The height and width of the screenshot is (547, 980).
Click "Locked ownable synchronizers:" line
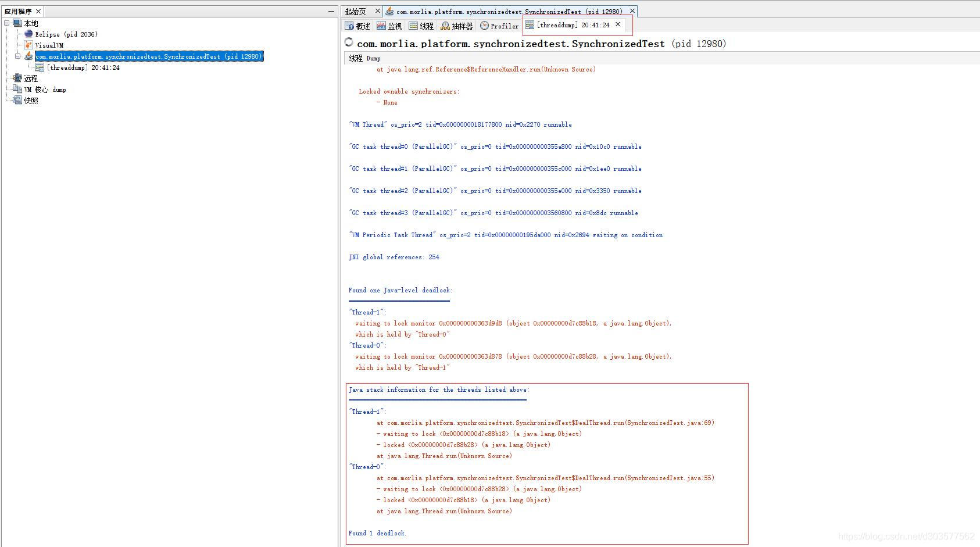click(409, 91)
